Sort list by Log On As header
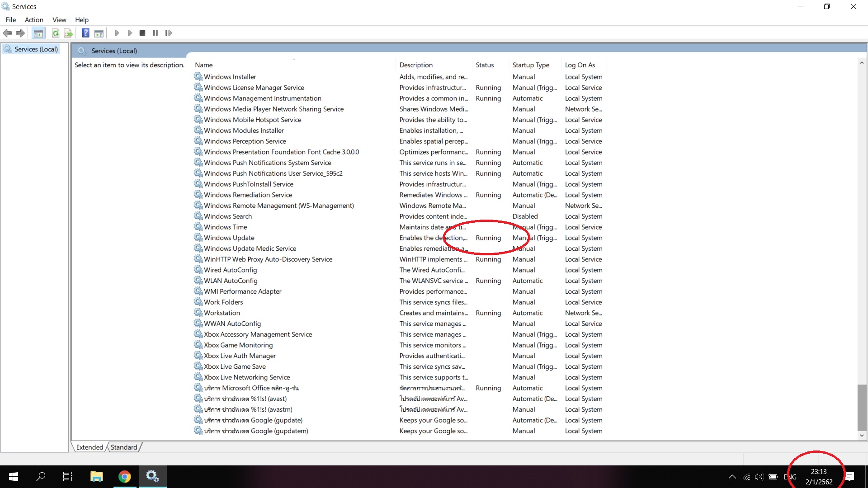This screenshot has height=488, width=868. 584,65
